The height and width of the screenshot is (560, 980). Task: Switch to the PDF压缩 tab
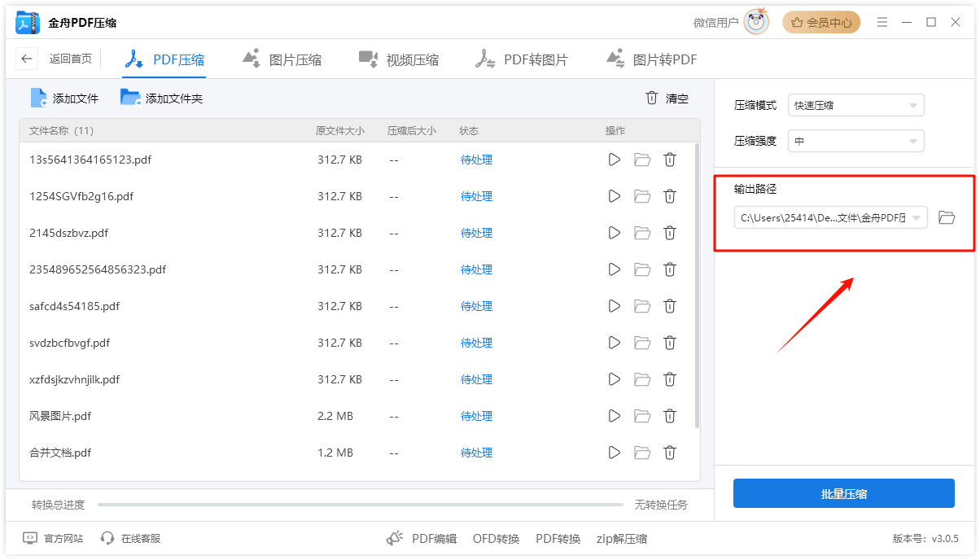coord(164,59)
